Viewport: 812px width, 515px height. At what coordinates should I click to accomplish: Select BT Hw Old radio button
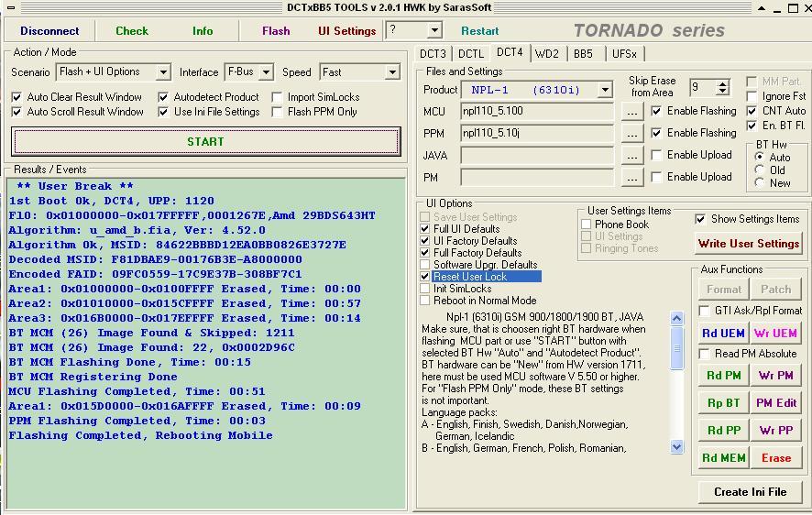(x=760, y=170)
